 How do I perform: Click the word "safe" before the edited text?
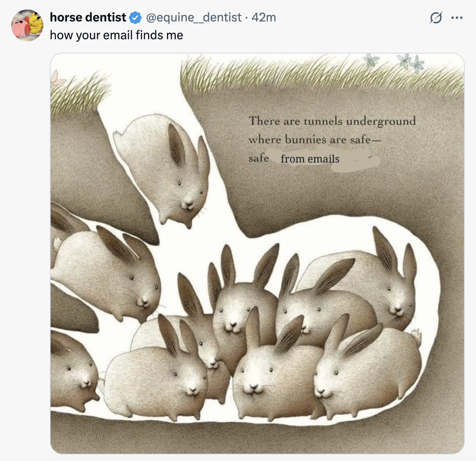pos(259,159)
